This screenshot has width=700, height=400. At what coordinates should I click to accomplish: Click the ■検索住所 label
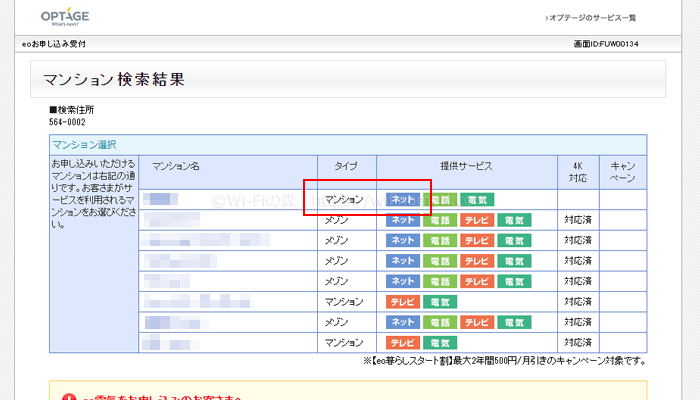(x=71, y=110)
